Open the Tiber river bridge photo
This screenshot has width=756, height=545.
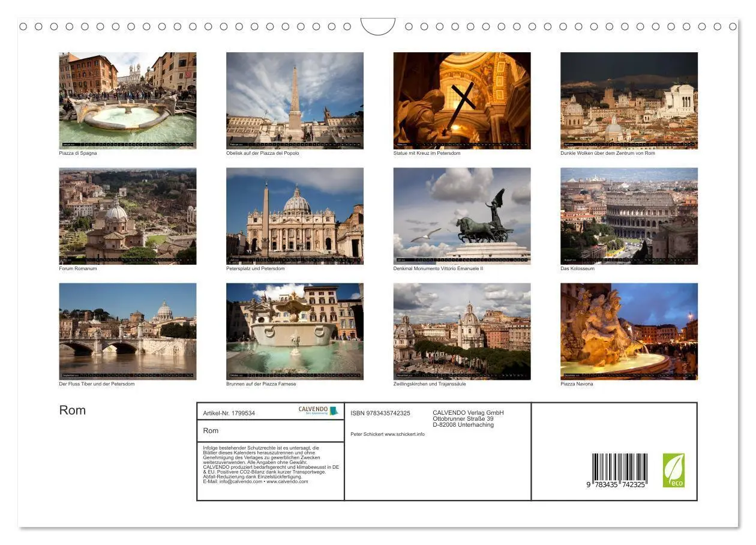(128, 331)
